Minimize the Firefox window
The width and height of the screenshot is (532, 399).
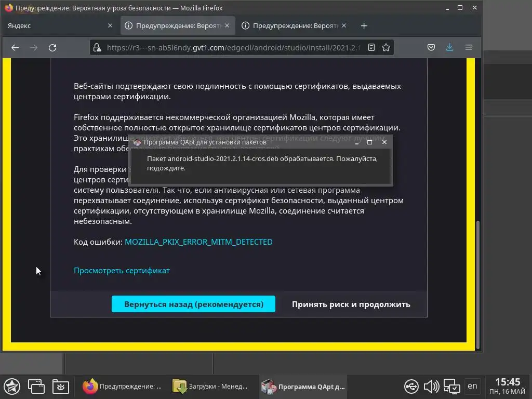(447, 8)
